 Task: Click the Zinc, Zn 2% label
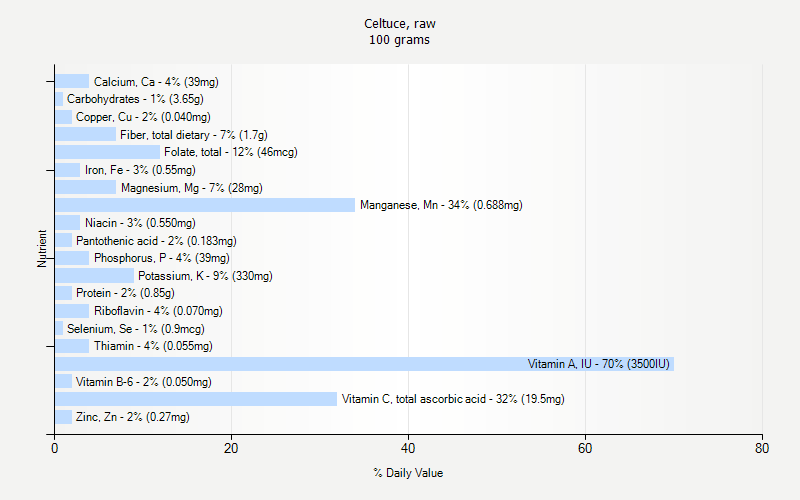[132, 417]
